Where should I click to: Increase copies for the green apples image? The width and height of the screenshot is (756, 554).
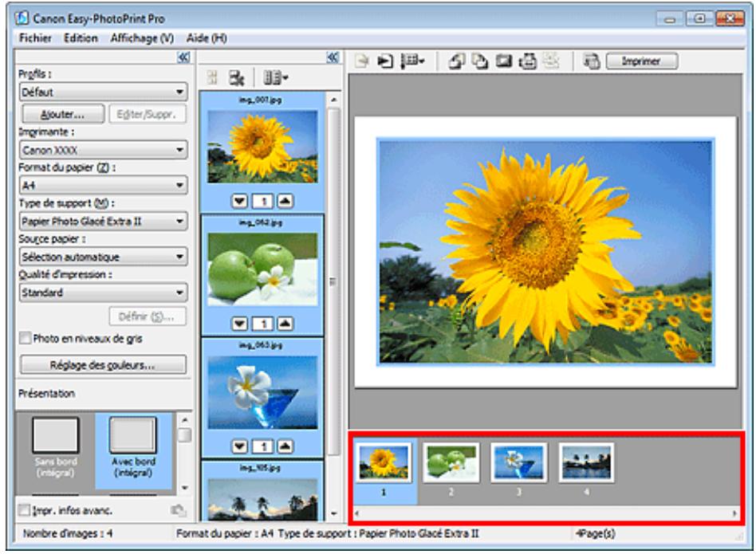pos(285,324)
